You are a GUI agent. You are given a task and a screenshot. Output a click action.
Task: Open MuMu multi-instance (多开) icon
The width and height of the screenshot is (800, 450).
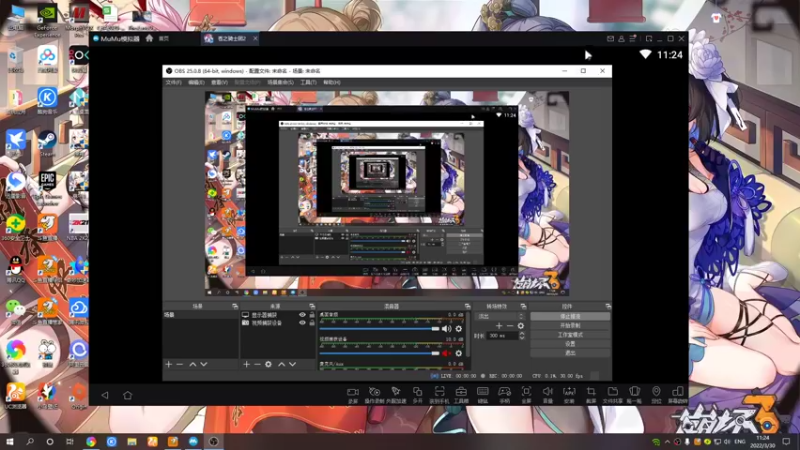pyautogui.click(x=417, y=392)
